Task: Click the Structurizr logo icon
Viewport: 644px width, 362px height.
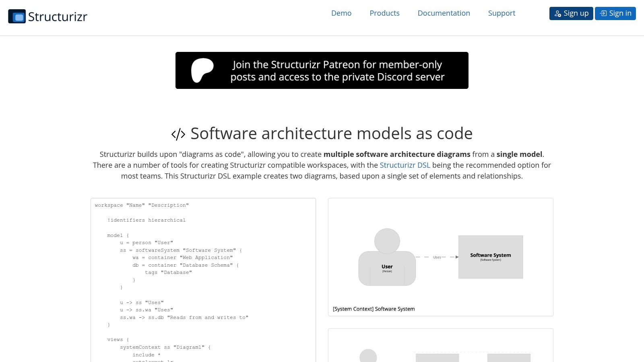Action: pyautogui.click(x=17, y=16)
